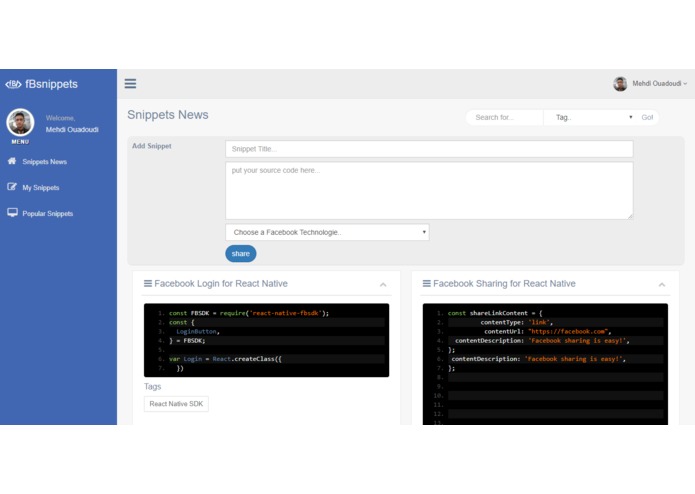Click the const shareLinkContent code line
Image resolution: width=695 pixels, height=494 pixels.
point(495,313)
